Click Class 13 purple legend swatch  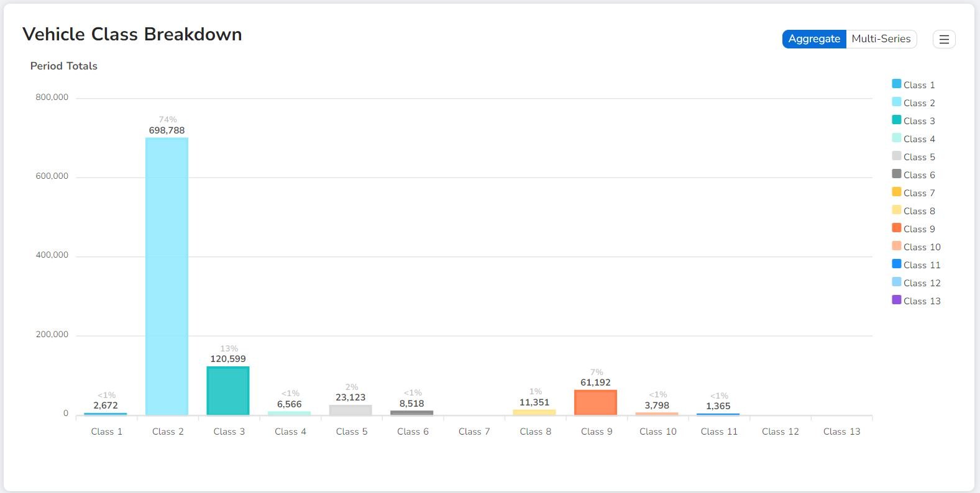(896, 300)
